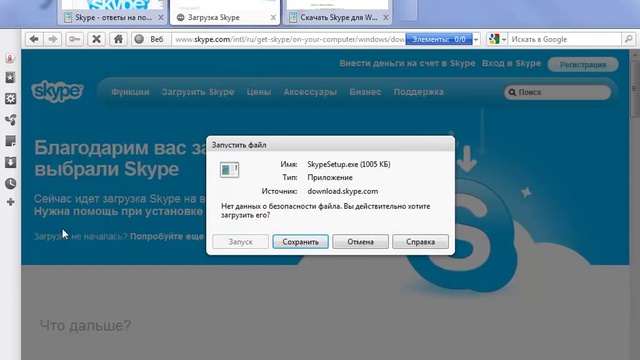Click the Попробуйте еще link

[x=167, y=237]
